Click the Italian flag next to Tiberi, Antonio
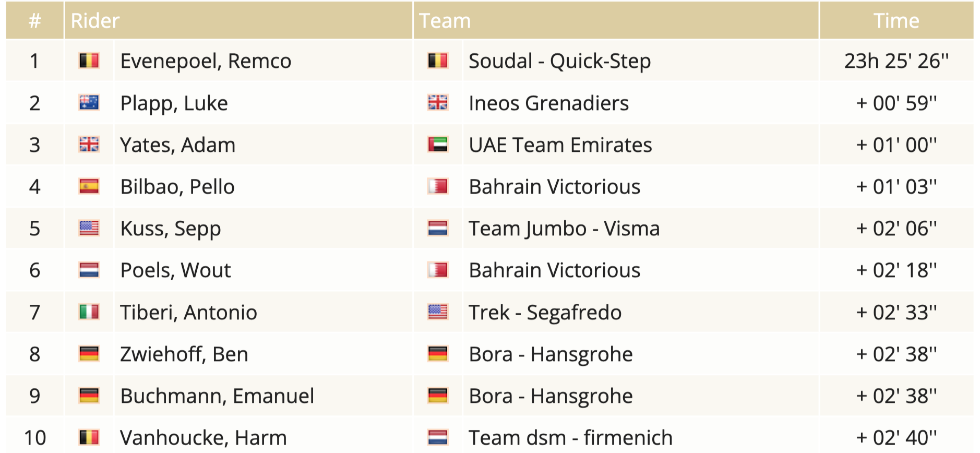Viewport: 980px width, 453px height. tap(89, 312)
